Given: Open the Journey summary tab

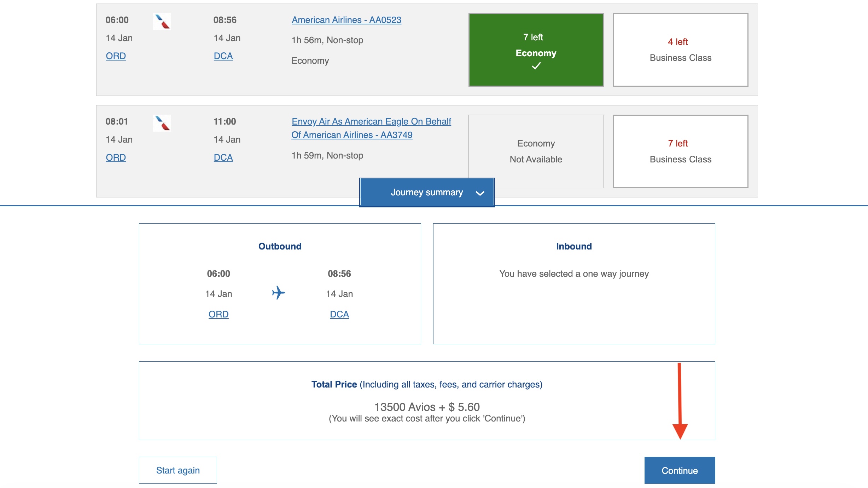Looking at the screenshot, I should click(427, 193).
